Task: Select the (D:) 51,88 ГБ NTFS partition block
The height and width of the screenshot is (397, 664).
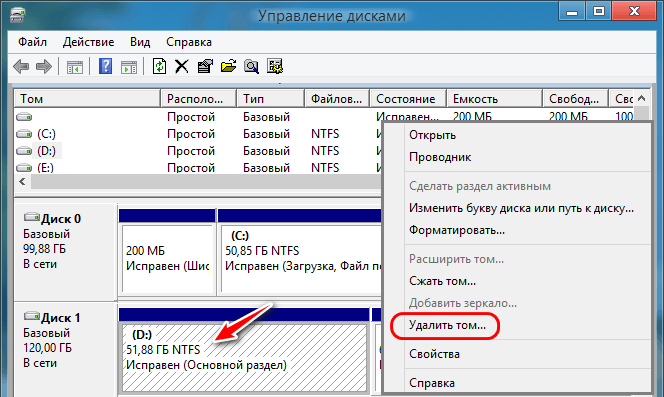Action: (245, 358)
